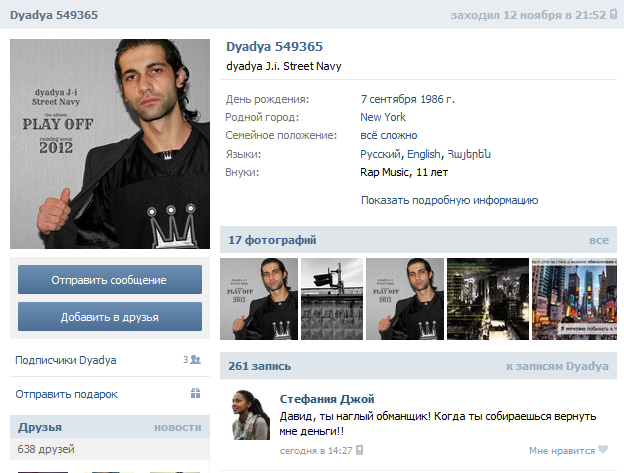The width and height of the screenshot is (624, 473).
Task: Open все link in photos header
Action: (x=599, y=240)
